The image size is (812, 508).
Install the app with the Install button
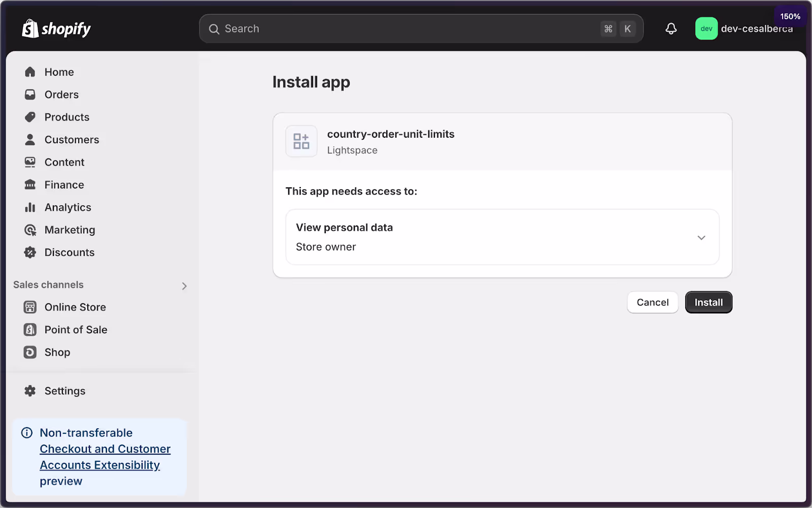pos(708,302)
